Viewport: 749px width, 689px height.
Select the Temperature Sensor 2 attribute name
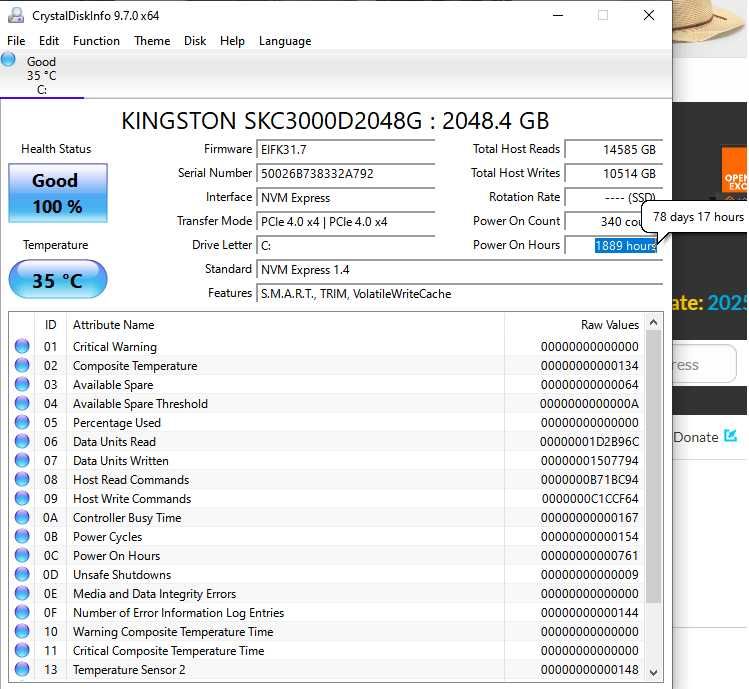(x=129, y=669)
